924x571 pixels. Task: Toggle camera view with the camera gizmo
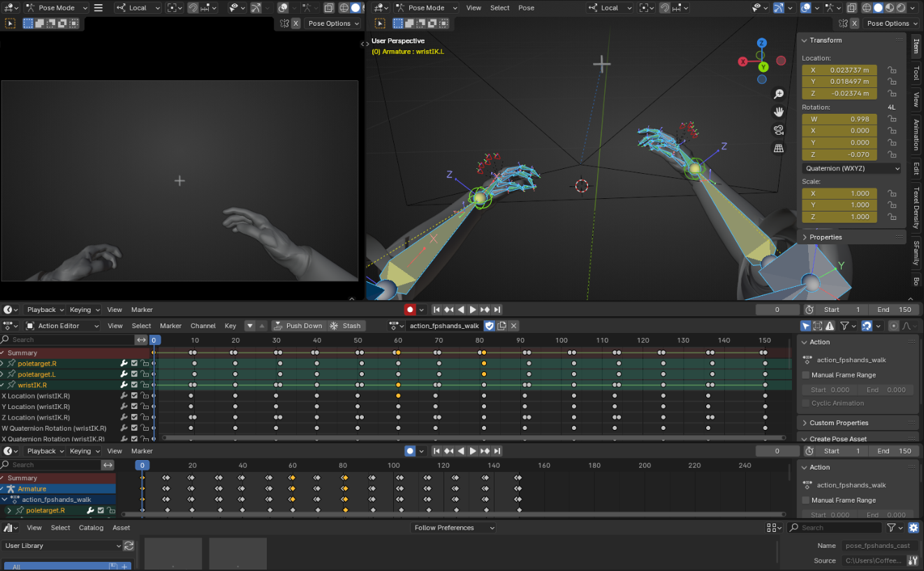tap(779, 130)
